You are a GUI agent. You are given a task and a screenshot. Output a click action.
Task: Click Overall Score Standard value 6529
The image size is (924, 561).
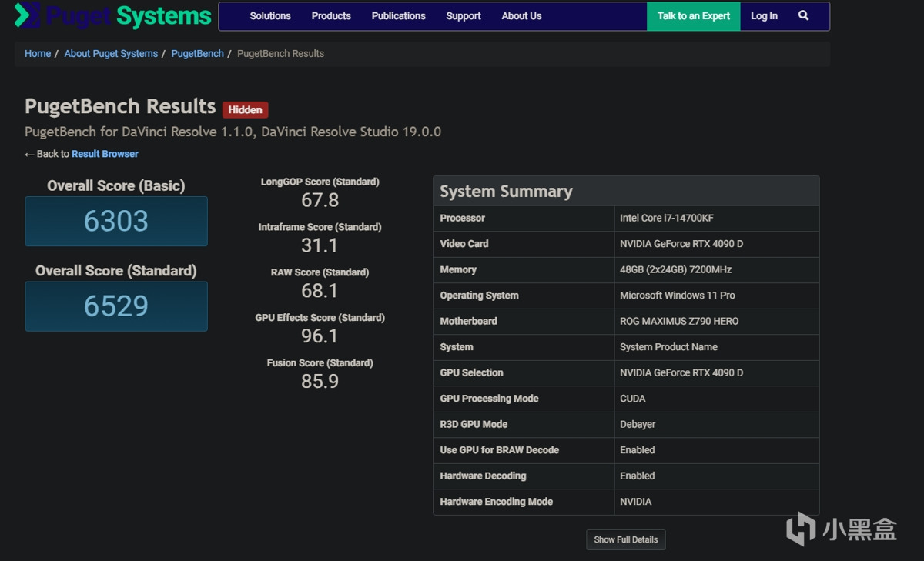click(x=116, y=306)
